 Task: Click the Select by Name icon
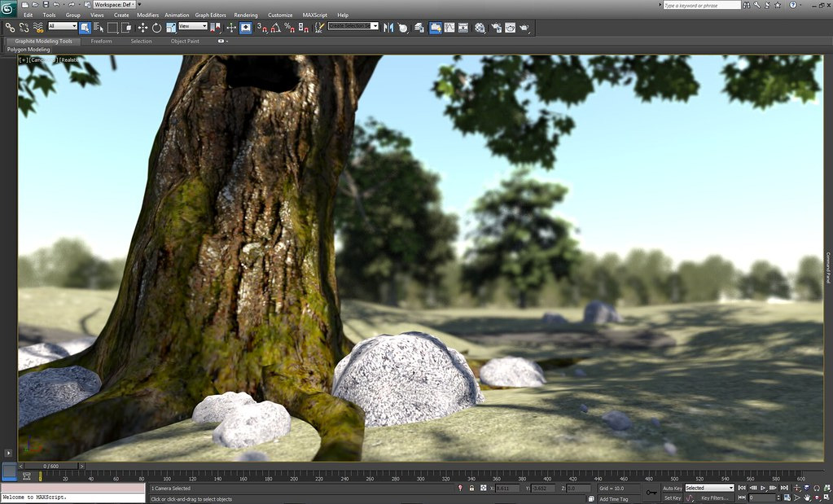click(x=99, y=27)
